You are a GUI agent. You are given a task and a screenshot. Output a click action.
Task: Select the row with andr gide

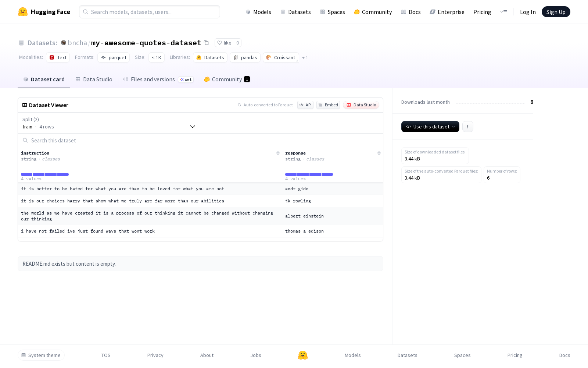pos(200,189)
